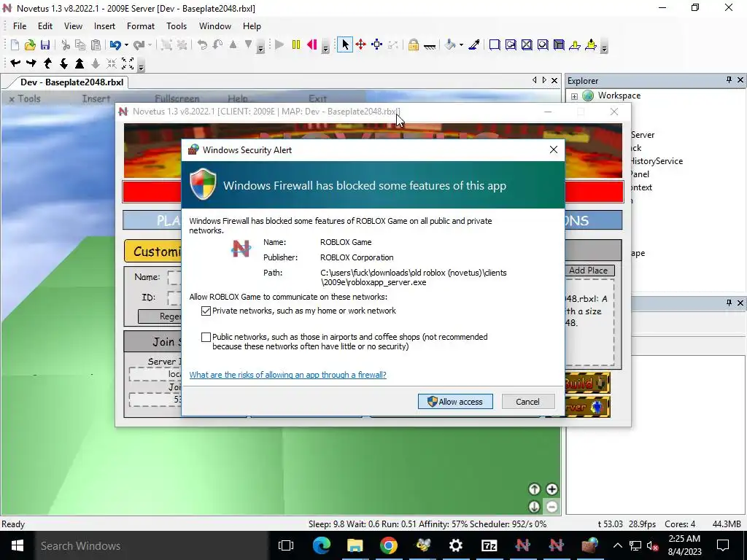Open the Format menu
This screenshot has width=747, height=560.
pyautogui.click(x=141, y=26)
